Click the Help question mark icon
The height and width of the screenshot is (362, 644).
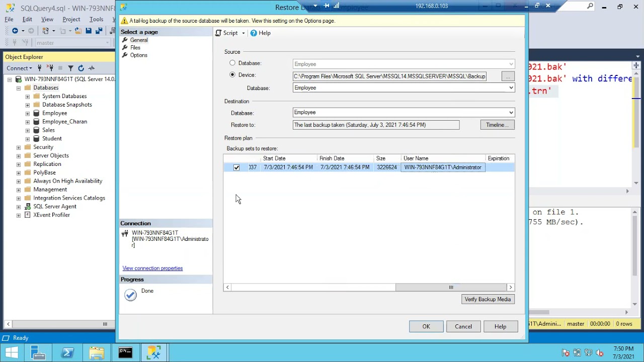[254, 33]
